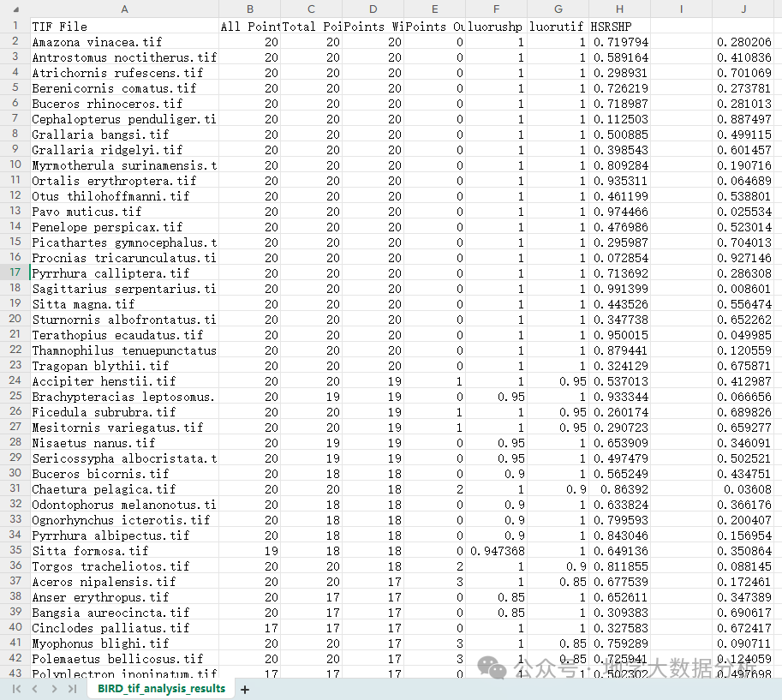Image resolution: width=782 pixels, height=700 pixels.
Task: Select row 17 header
Action: coord(15,273)
